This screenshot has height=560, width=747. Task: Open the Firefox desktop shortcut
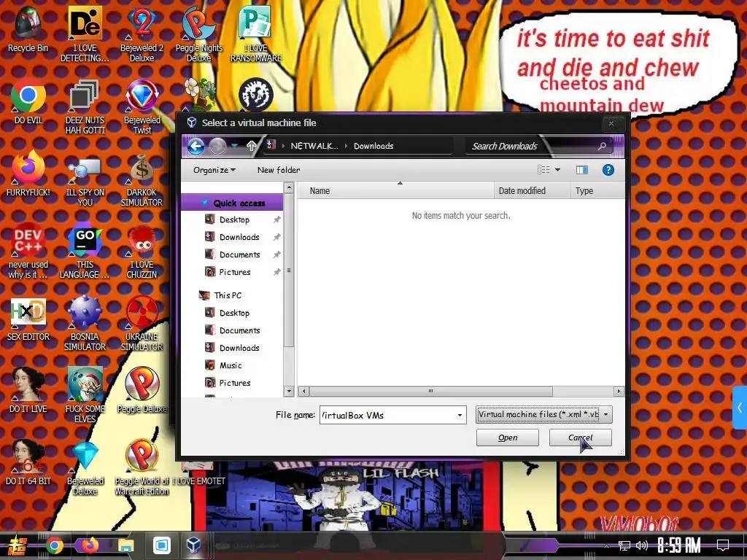pos(28,174)
